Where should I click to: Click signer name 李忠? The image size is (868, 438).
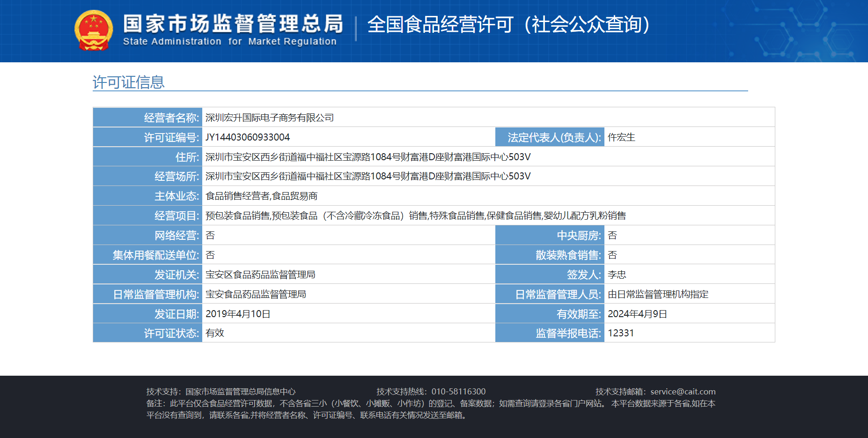pos(617,275)
